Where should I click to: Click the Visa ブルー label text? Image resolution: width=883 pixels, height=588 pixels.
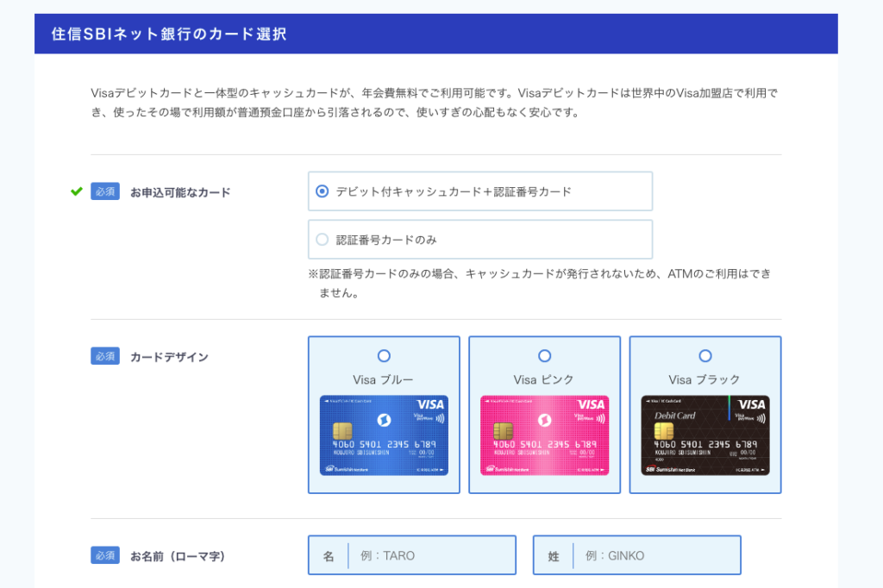click(x=384, y=379)
